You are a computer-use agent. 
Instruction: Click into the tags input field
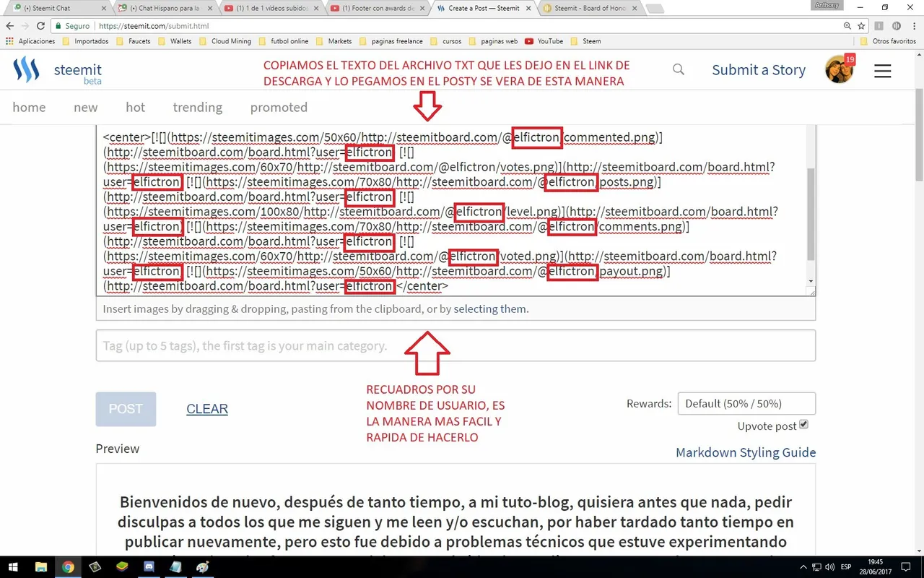tap(456, 346)
